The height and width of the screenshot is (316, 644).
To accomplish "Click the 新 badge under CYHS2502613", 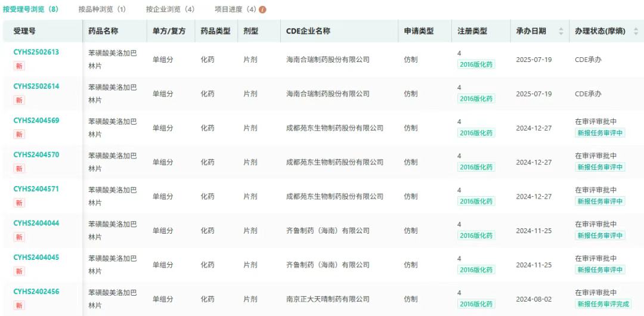I will (x=20, y=66).
